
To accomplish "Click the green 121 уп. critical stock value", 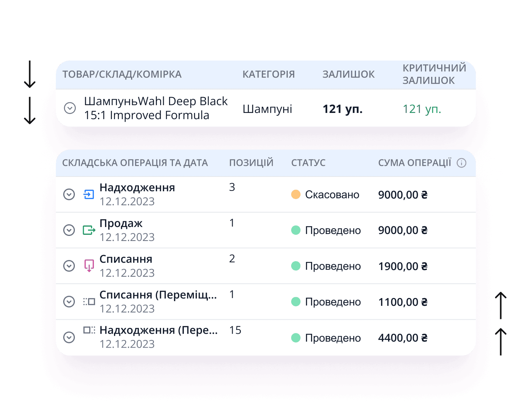I will point(422,109).
